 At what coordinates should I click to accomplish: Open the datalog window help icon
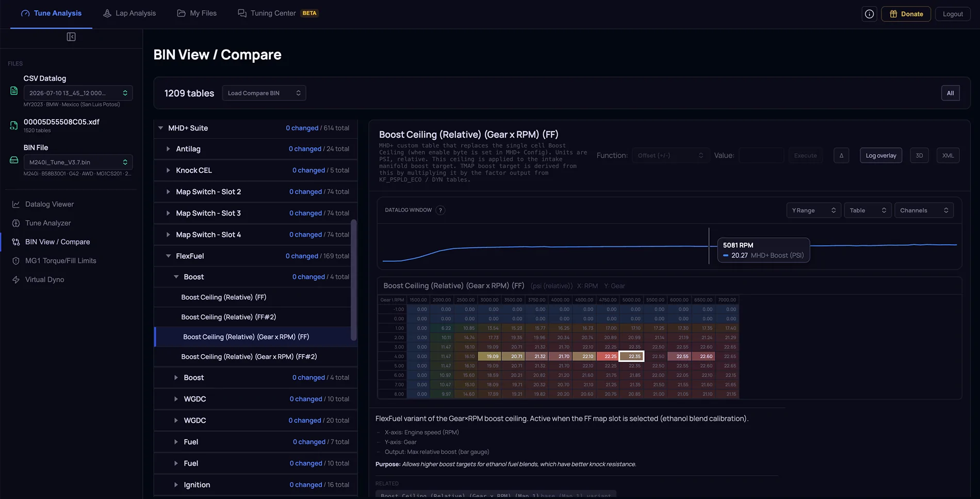440,210
